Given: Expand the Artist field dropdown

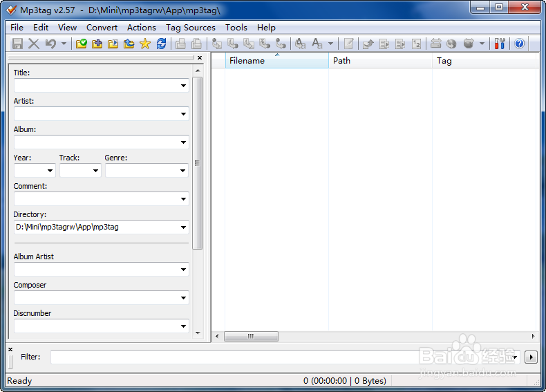Looking at the screenshot, I should click(183, 114).
